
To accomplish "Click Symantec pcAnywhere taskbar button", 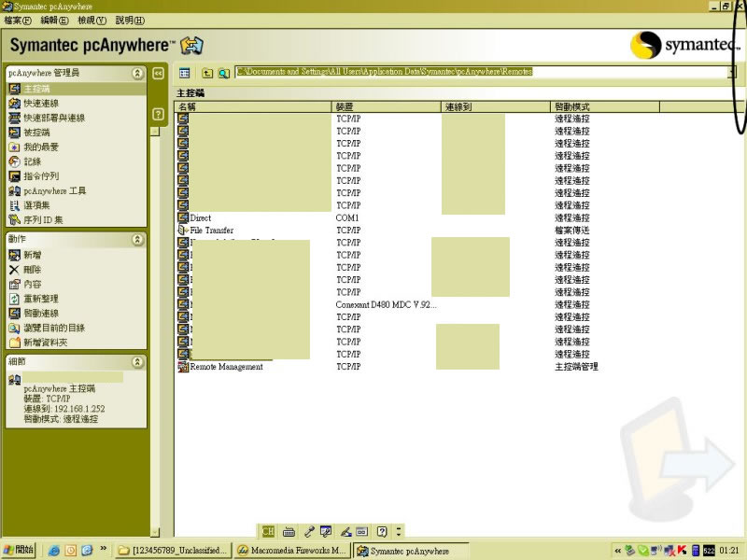I will coord(411,551).
